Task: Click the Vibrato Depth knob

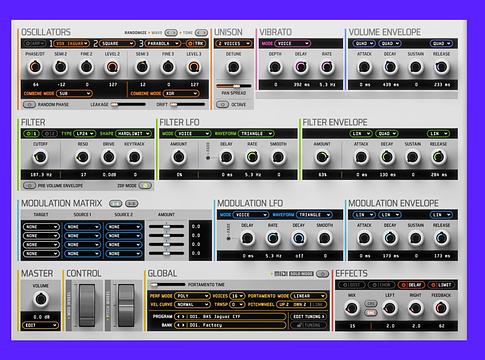Action: point(275,67)
